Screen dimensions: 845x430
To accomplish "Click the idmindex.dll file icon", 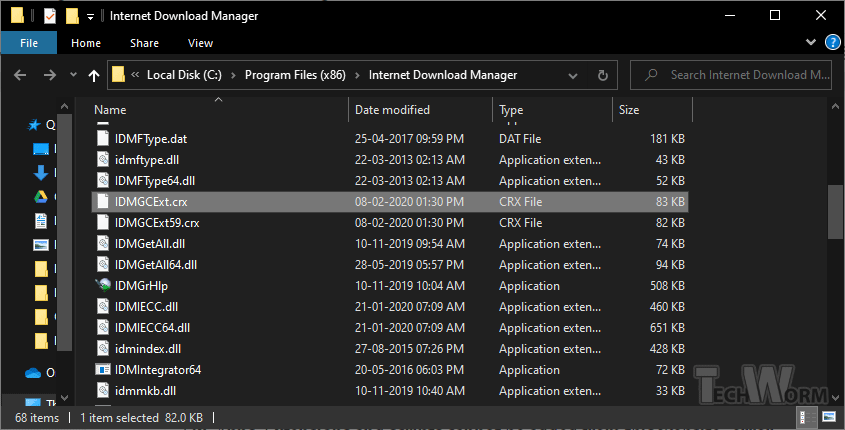I will coord(103,348).
